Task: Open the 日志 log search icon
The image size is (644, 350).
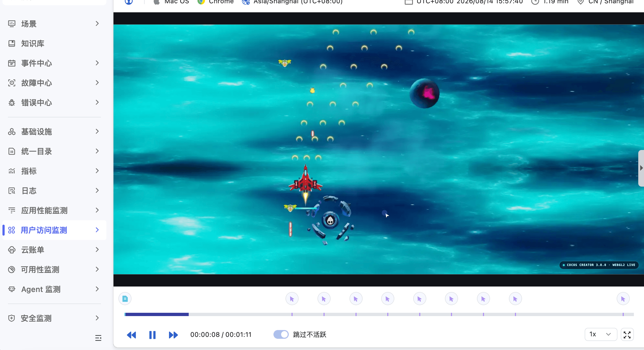Action: [12, 191]
